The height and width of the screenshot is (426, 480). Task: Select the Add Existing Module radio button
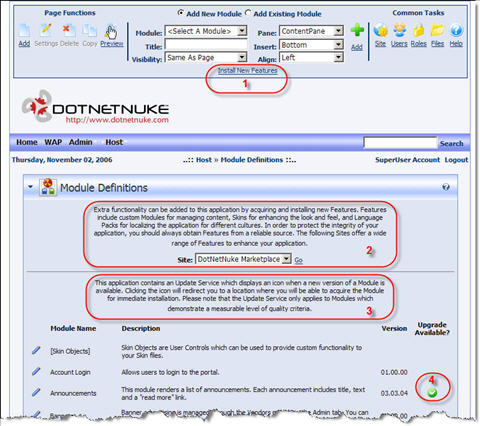point(248,13)
